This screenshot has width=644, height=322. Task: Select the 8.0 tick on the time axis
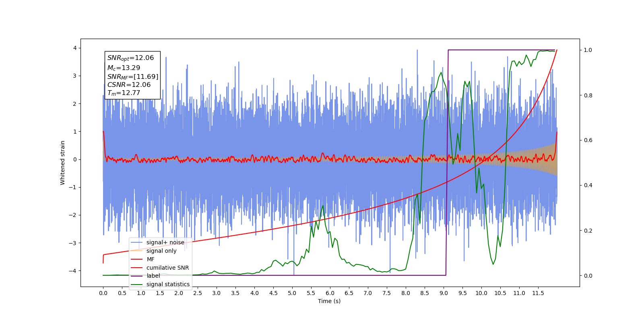(x=406, y=293)
